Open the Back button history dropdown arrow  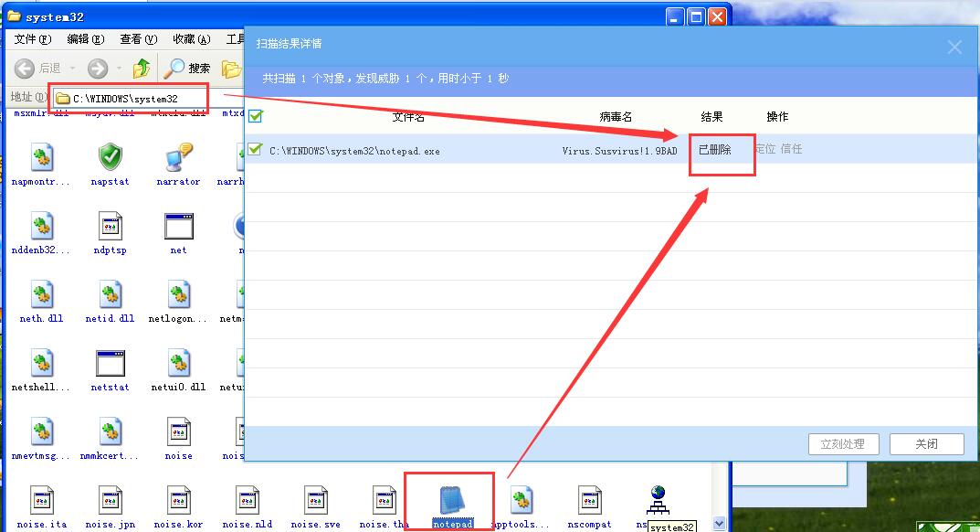click(x=72, y=69)
